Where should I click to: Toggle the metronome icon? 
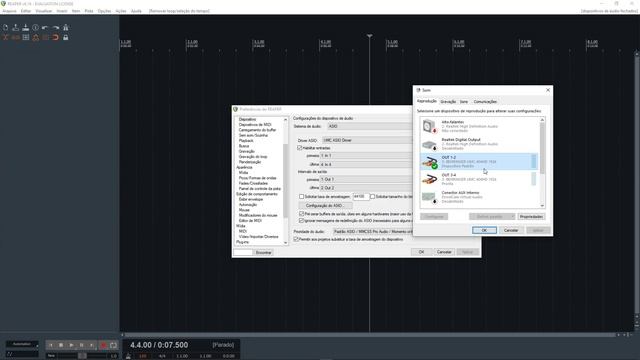coord(65,27)
